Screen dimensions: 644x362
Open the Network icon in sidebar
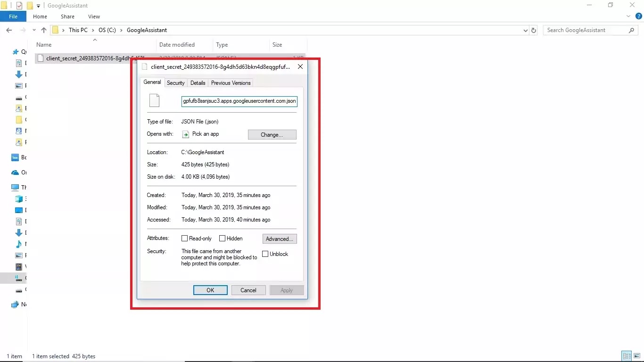click(x=15, y=304)
